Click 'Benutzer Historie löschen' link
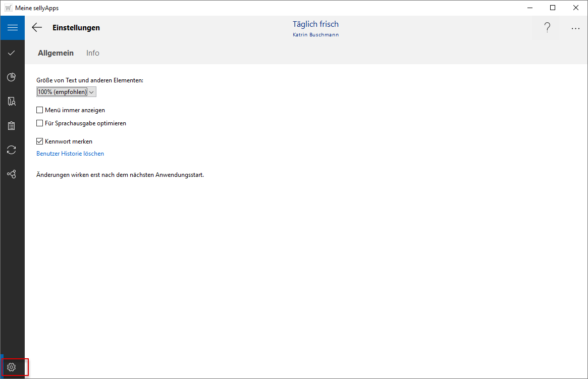Screen dimensions: 588x379 70,154
